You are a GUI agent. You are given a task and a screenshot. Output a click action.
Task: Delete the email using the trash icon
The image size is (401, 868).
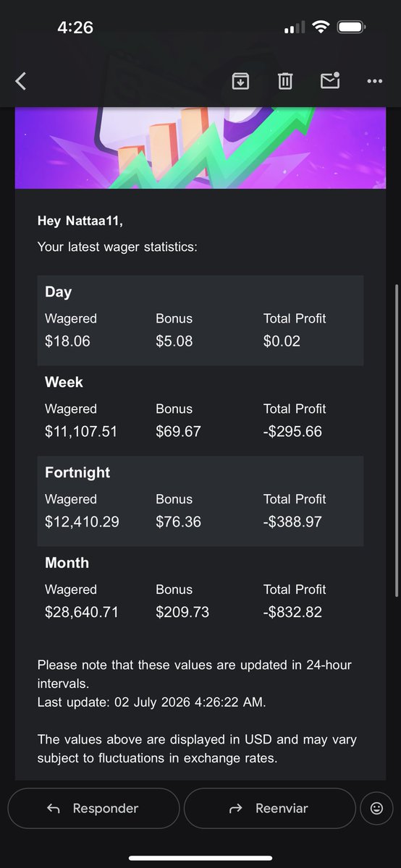coord(285,81)
